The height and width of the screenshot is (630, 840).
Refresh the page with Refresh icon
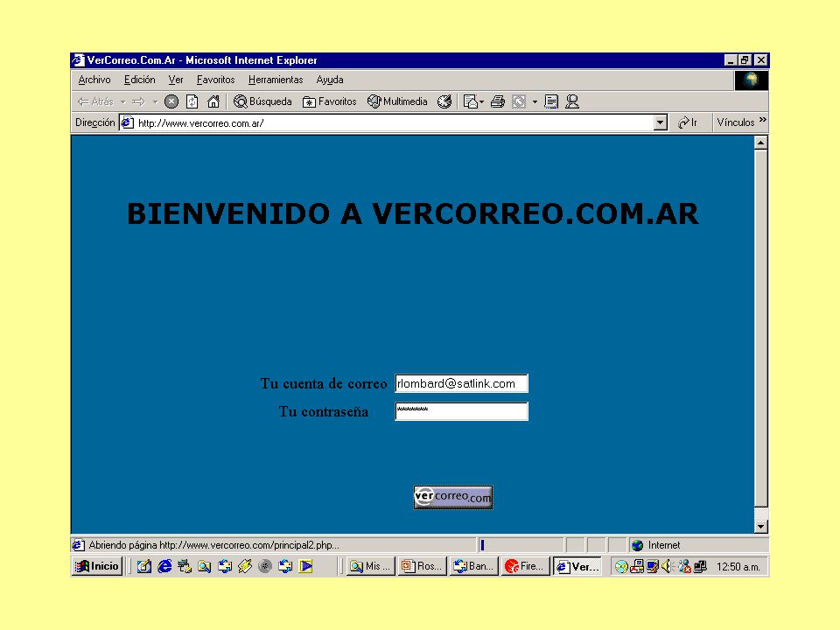192,101
